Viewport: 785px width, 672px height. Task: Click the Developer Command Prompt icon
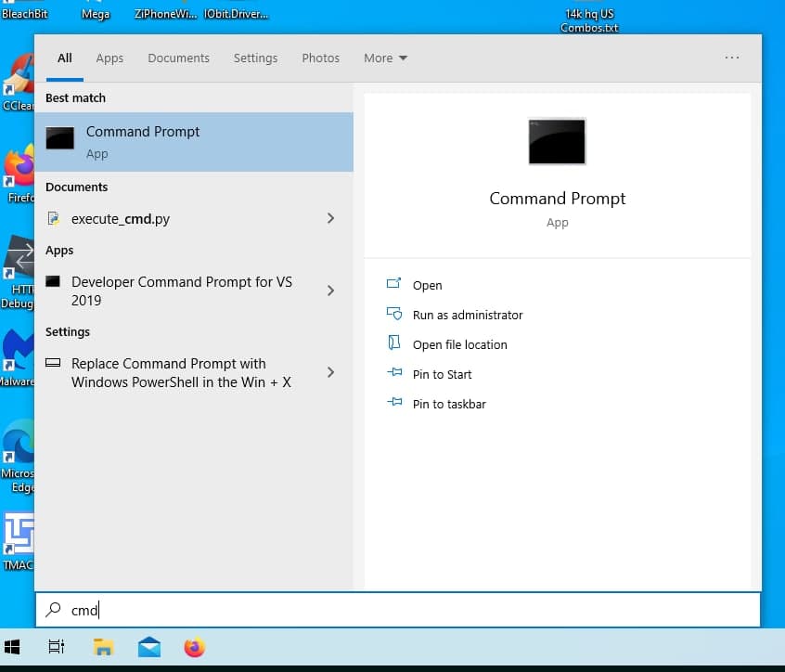54,281
